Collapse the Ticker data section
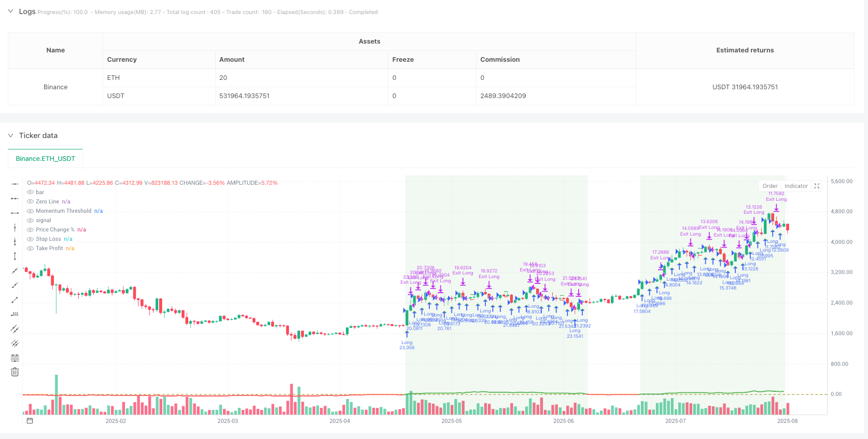 coord(10,135)
